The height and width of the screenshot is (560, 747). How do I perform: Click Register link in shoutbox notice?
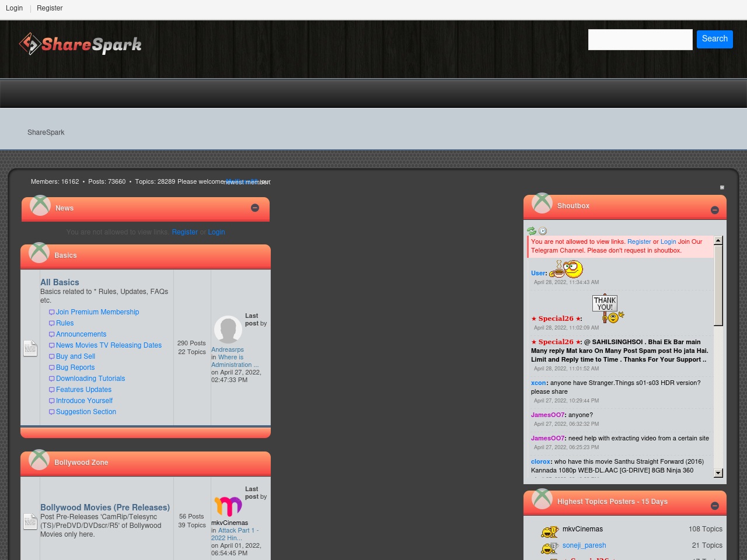(639, 242)
